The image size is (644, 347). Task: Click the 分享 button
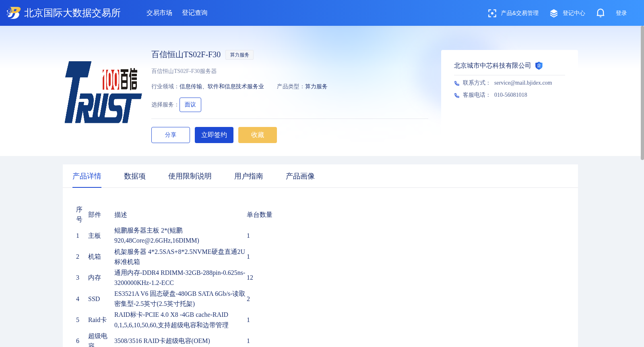[x=171, y=135]
